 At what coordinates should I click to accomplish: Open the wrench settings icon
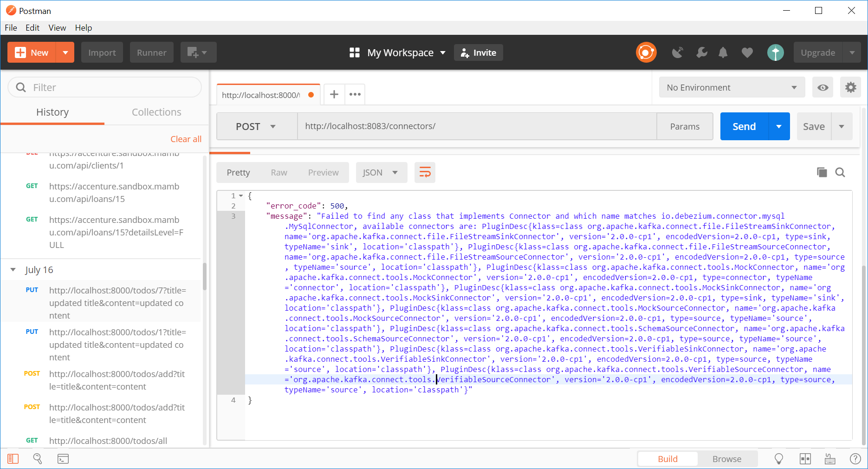[x=701, y=52]
